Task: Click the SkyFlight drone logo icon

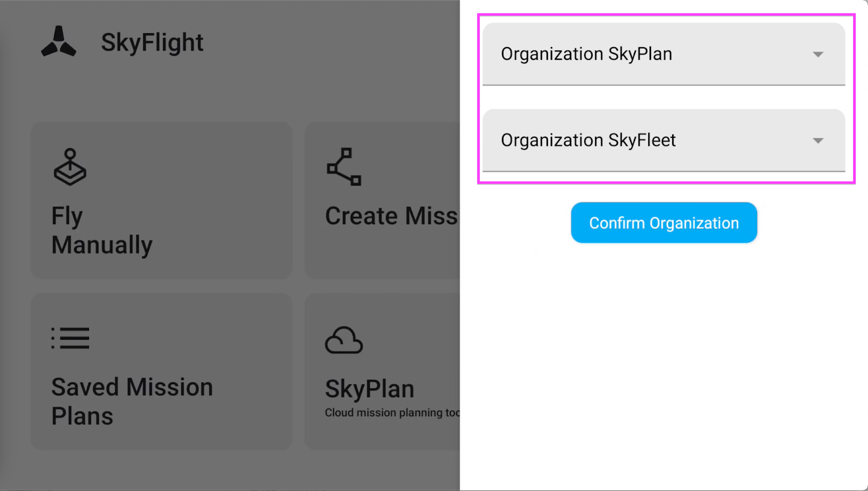Action: pyautogui.click(x=59, y=41)
